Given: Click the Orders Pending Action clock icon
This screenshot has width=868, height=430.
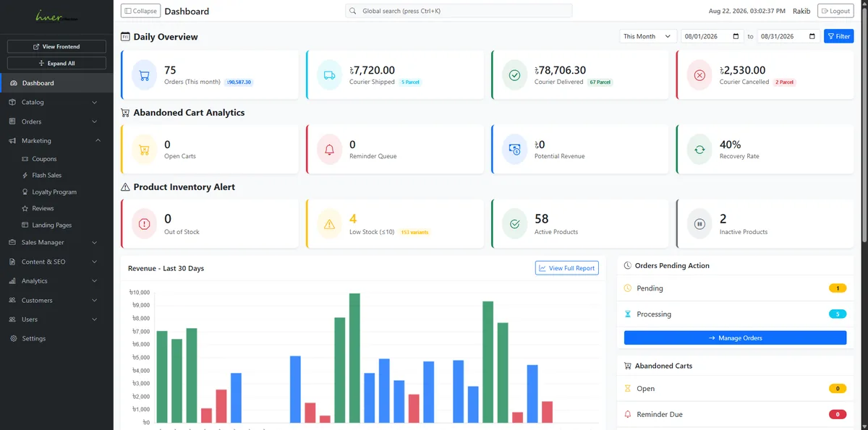Looking at the screenshot, I should 628,265.
